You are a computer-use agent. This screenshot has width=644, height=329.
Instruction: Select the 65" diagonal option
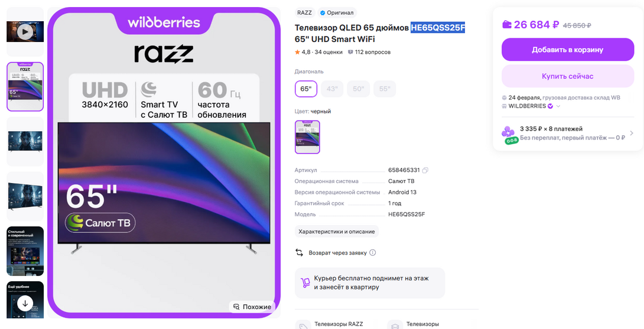[x=306, y=89]
